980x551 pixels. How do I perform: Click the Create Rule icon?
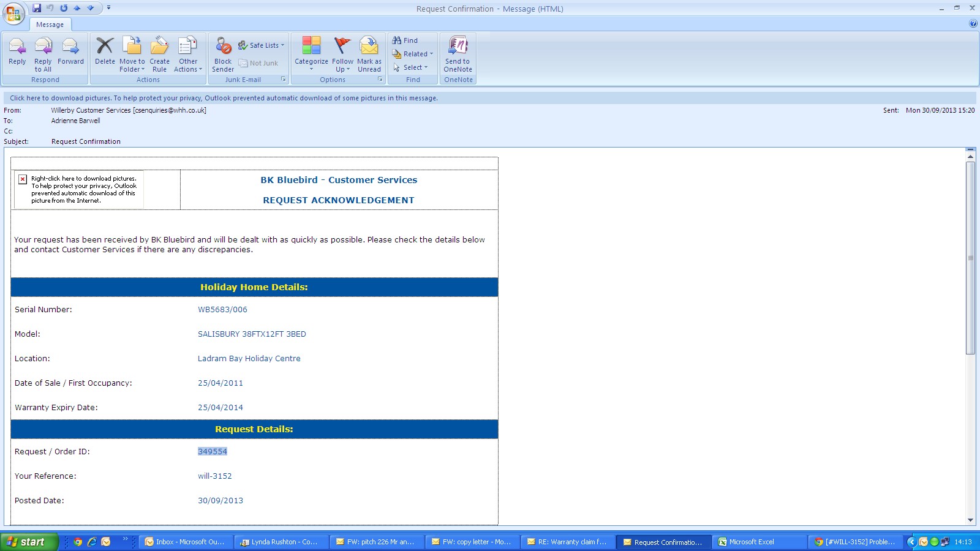(159, 54)
